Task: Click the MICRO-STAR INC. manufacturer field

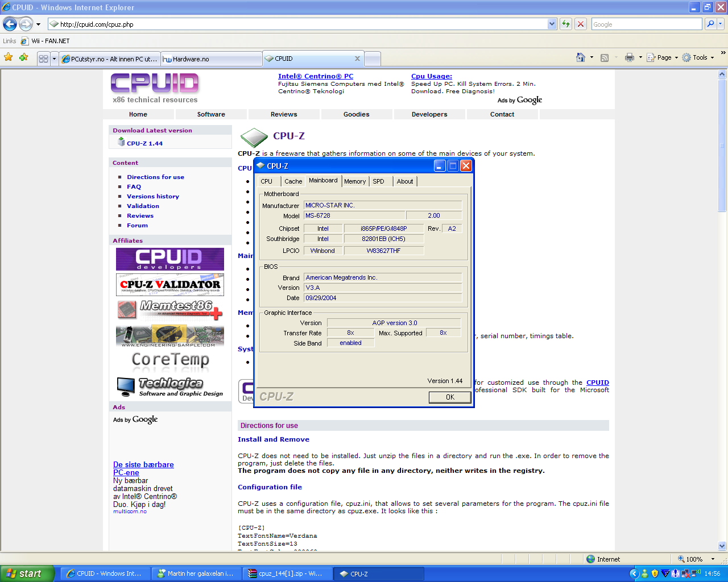Action: (x=383, y=205)
